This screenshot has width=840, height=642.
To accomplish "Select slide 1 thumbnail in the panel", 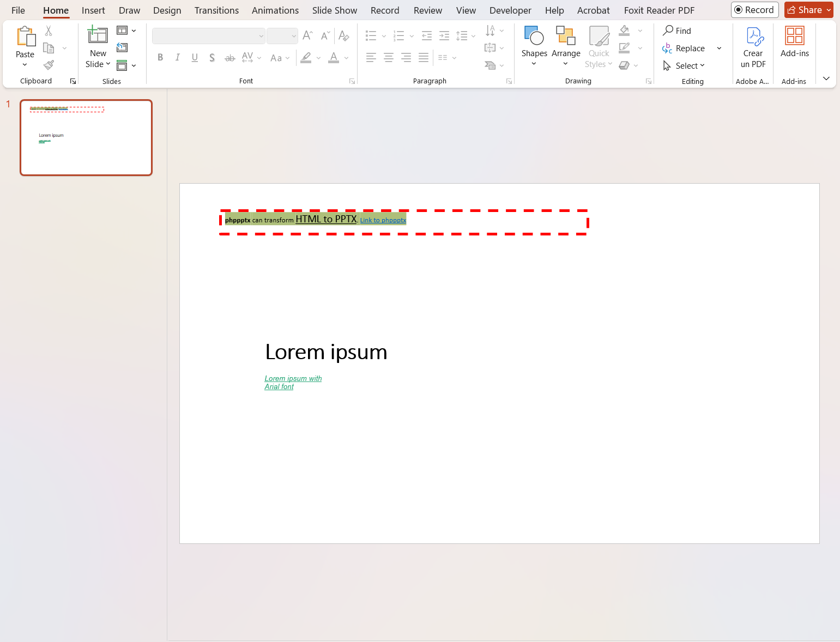I will coord(86,137).
